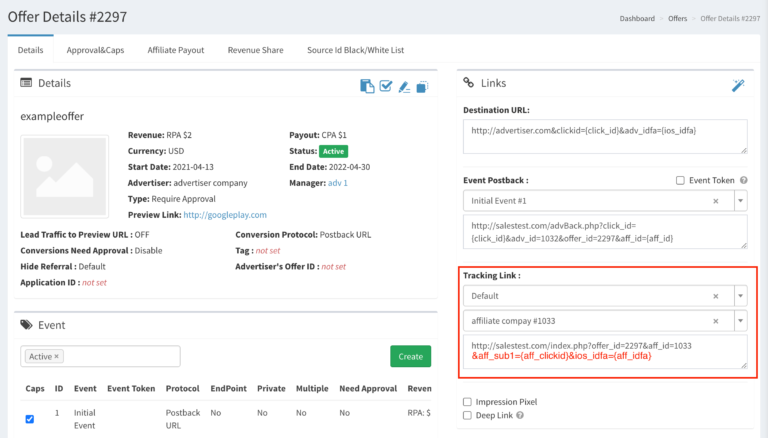Uncheck the Caps checkbox for Initial Event
Image resolution: width=768 pixels, height=438 pixels.
coord(29,419)
